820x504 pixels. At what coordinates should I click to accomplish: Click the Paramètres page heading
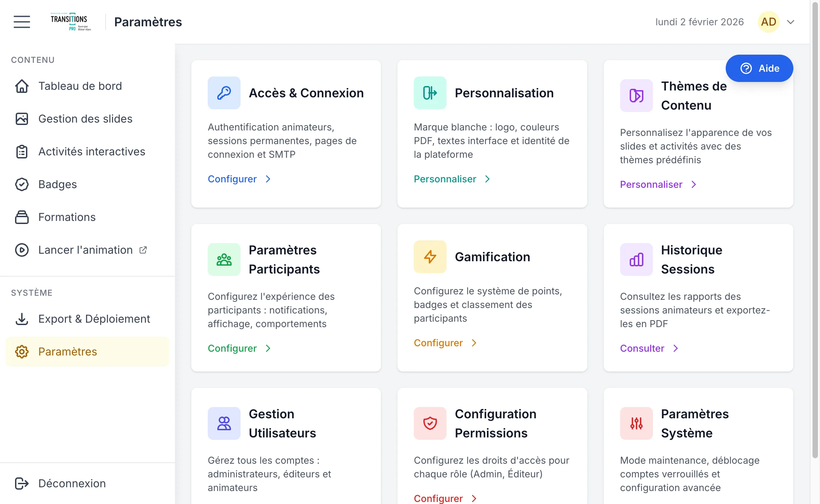148,22
